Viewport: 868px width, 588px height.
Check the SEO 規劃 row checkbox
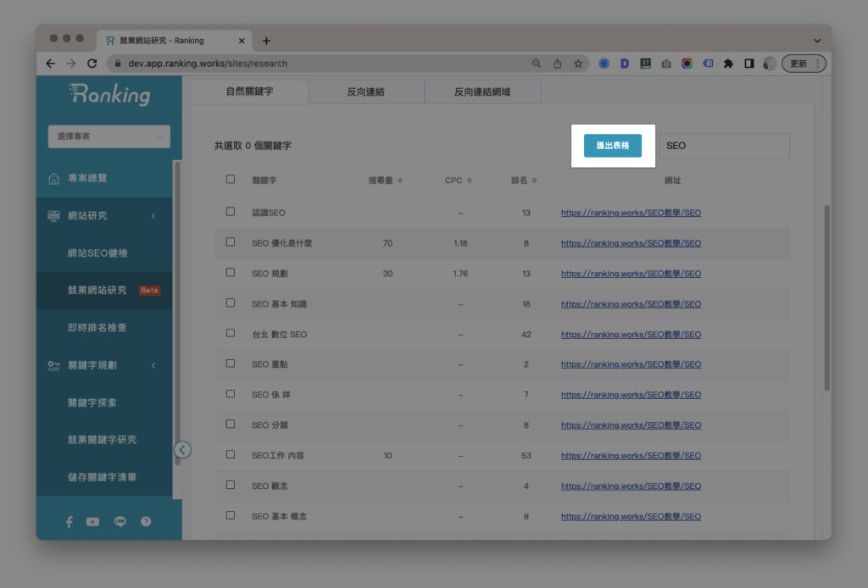231,273
